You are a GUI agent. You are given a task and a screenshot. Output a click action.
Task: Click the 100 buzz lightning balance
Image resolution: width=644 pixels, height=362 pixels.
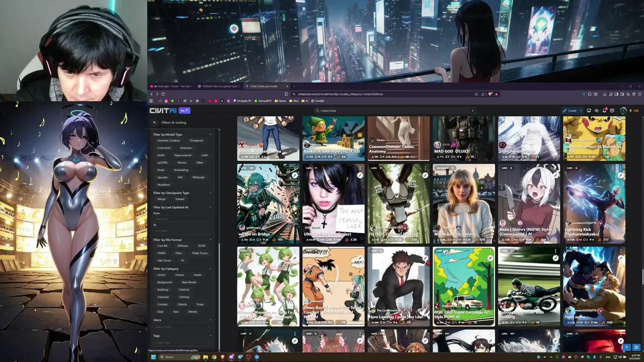click(x=634, y=111)
